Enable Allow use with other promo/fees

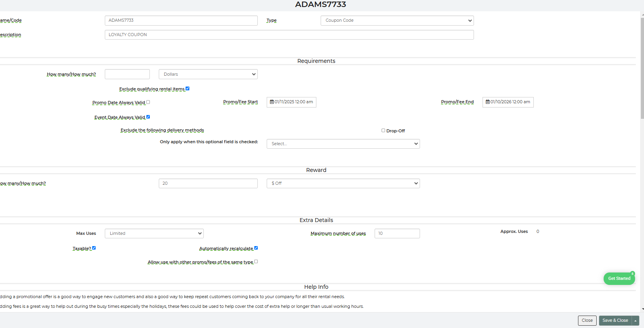[x=256, y=262]
